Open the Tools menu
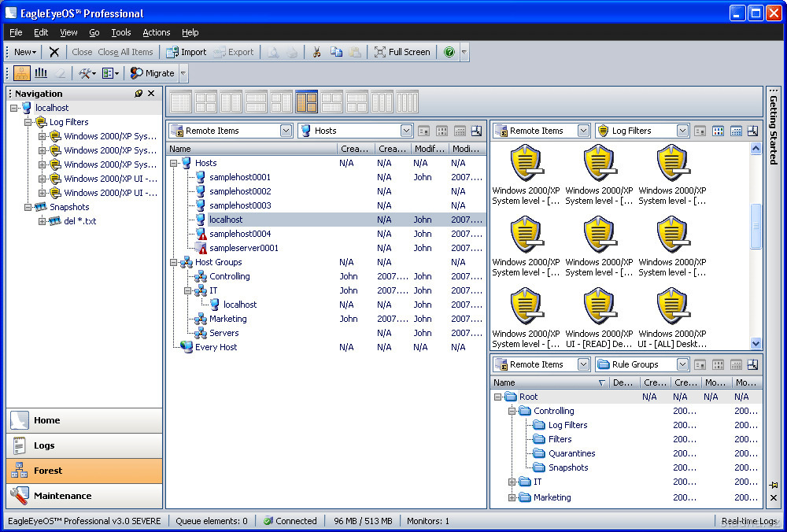 point(121,32)
